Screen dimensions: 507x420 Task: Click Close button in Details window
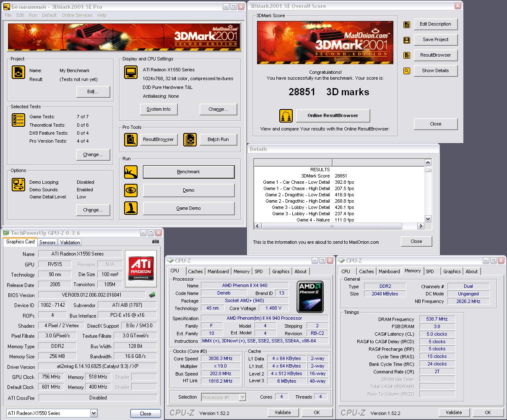[416, 241]
